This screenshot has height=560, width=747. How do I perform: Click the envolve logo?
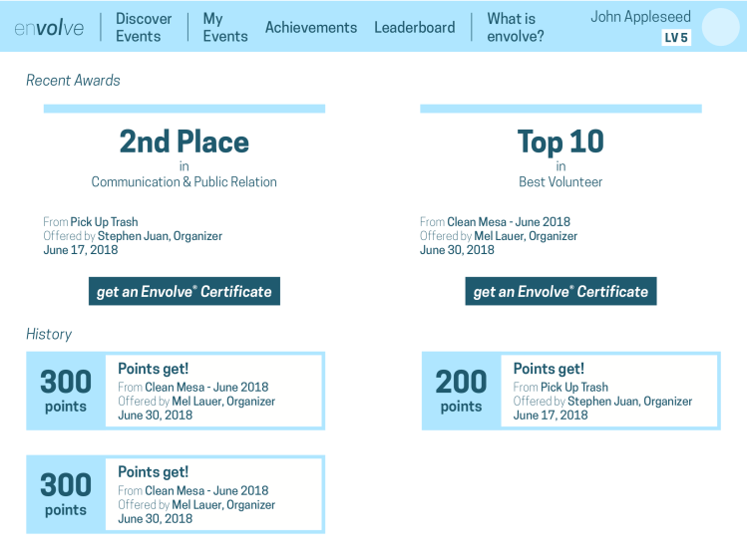[x=49, y=28]
